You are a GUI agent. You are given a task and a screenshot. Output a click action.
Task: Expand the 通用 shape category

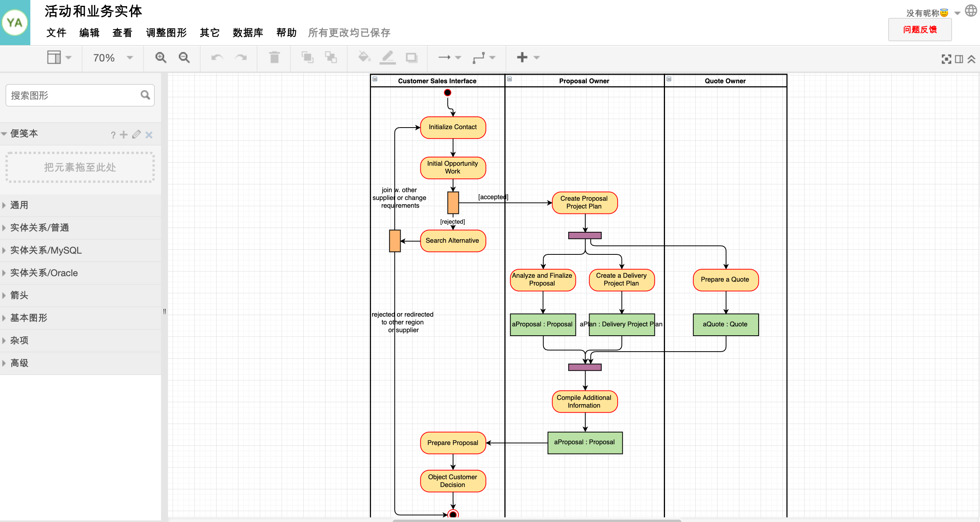tap(80, 205)
